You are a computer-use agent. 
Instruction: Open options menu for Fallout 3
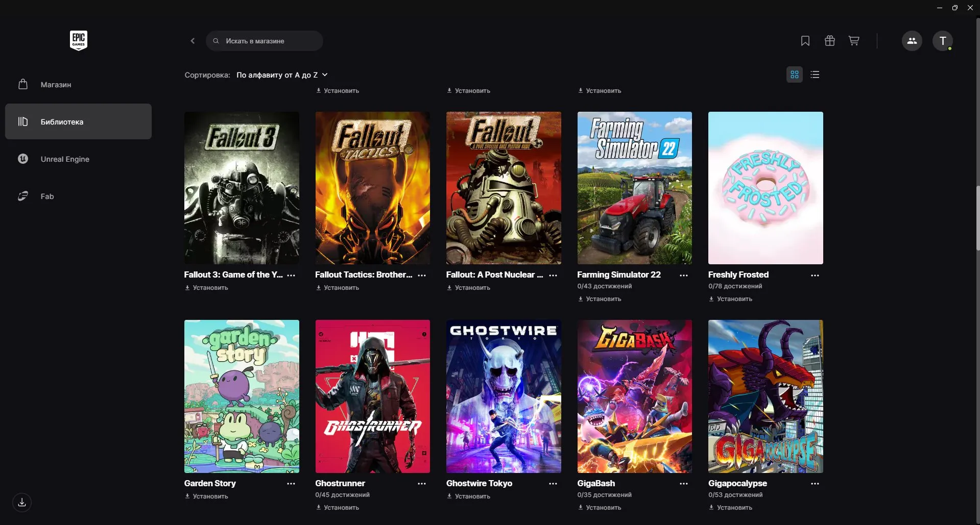click(291, 275)
